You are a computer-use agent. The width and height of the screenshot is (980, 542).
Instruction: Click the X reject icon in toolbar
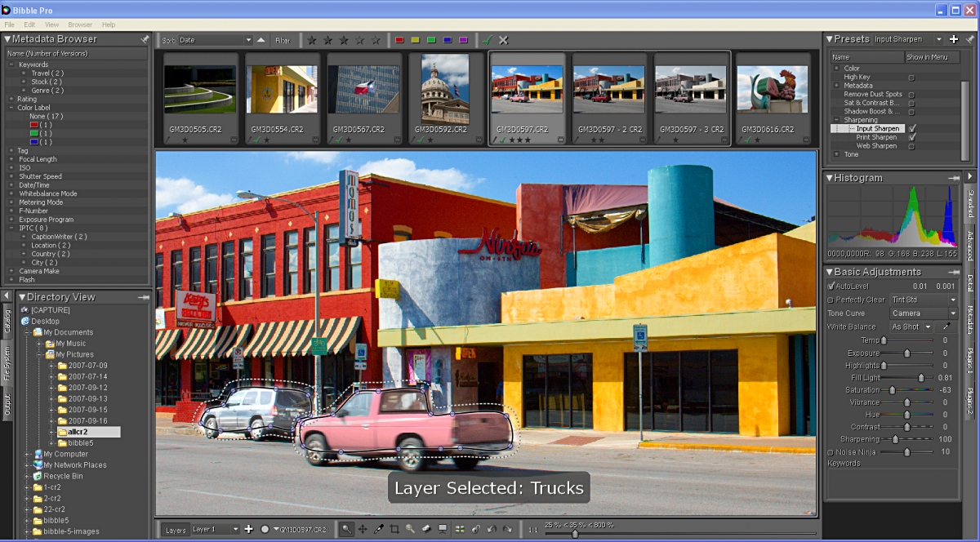pos(503,40)
